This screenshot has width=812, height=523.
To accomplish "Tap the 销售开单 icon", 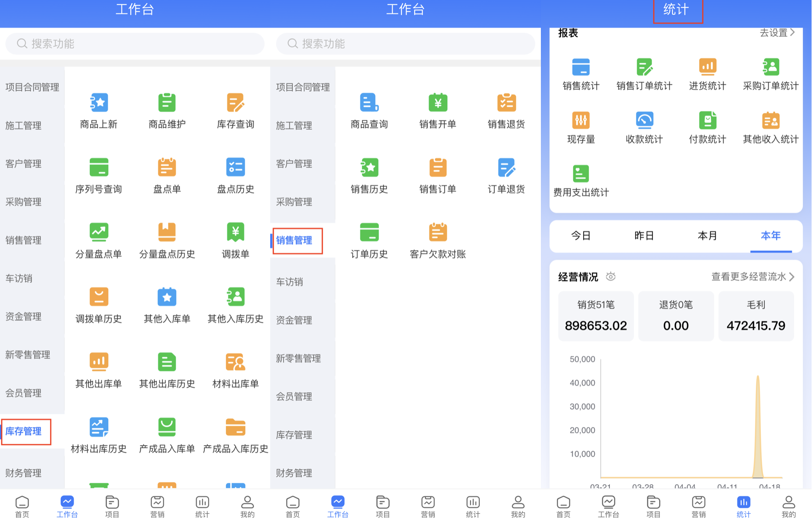I will (x=437, y=103).
